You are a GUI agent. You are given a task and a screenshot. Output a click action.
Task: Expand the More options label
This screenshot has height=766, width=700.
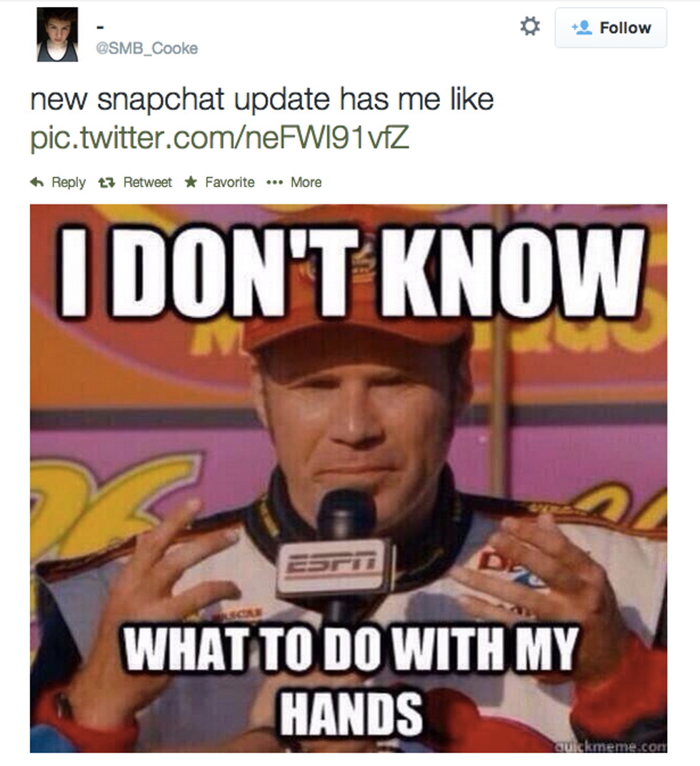[x=306, y=182]
